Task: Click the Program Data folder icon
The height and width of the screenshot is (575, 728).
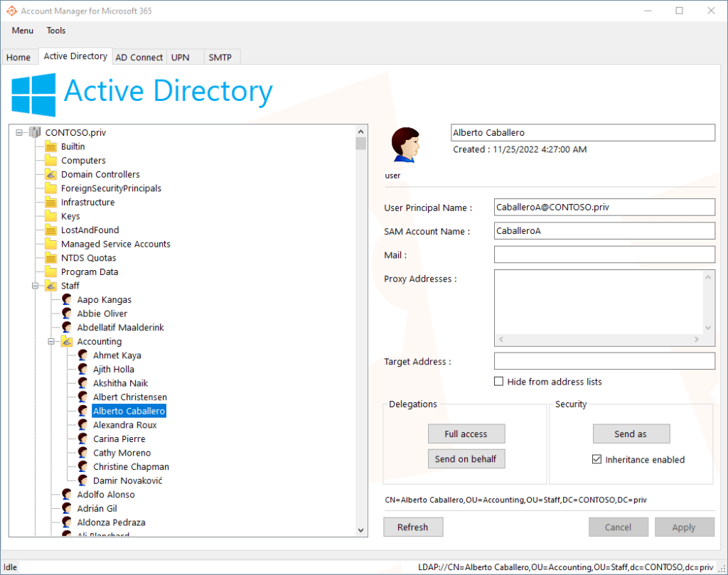Action: (x=51, y=272)
